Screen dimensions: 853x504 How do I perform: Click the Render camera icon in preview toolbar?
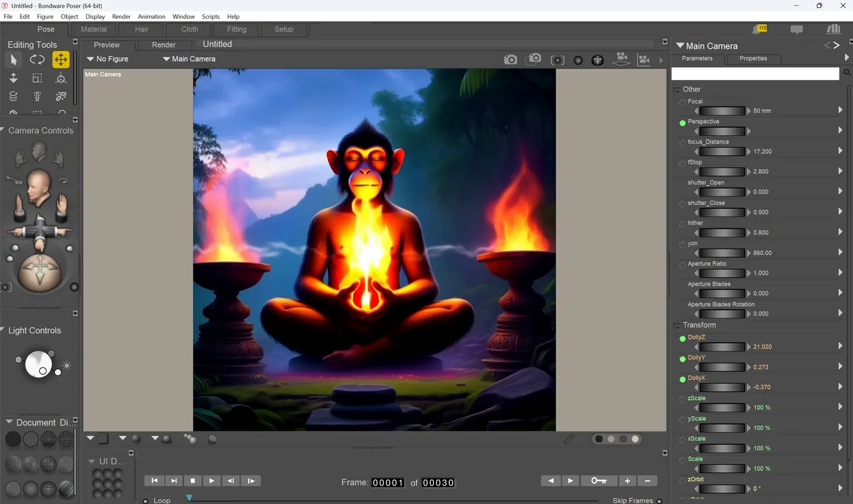click(510, 59)
